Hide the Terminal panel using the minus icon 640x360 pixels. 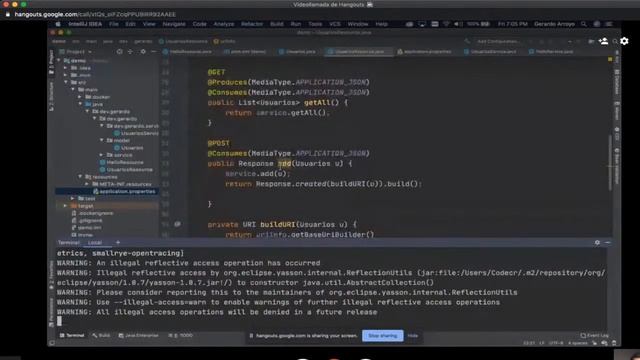pos(608,242)
